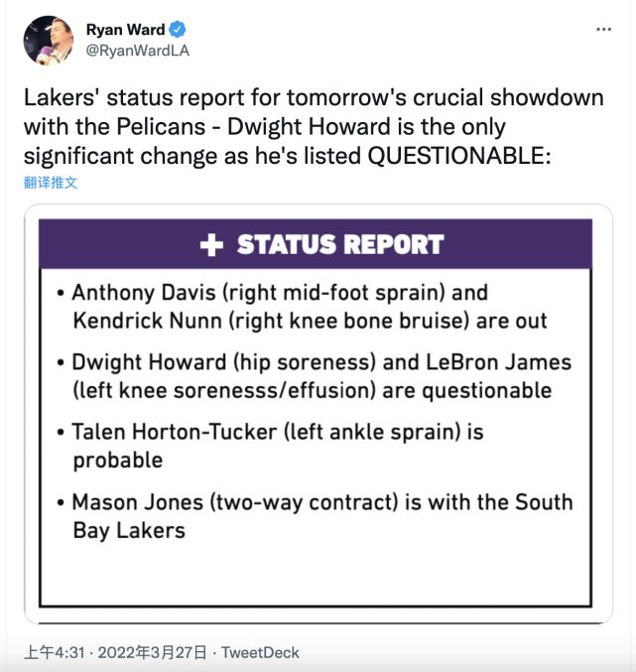Visit the @RyanWardLA handle link
This screenshot has height=672, width=636.
[138, 52]
